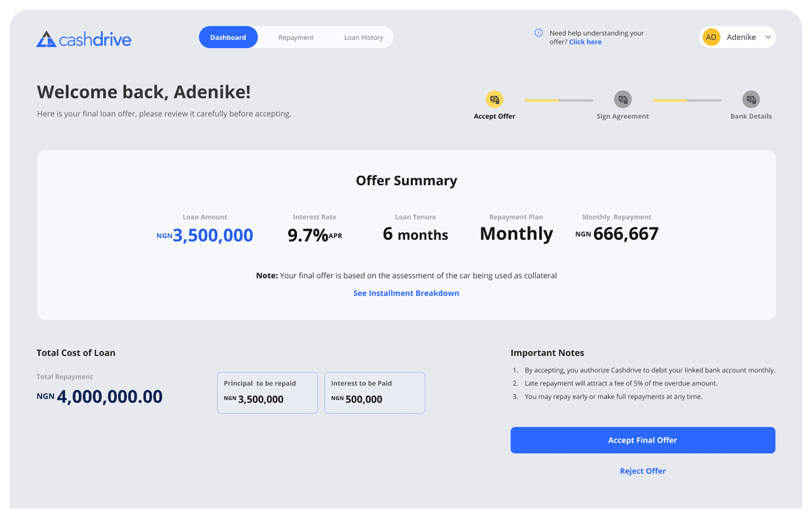Click the Total Repayment amount
This screenshot has height=509, width=812.
tap(99, 396)
